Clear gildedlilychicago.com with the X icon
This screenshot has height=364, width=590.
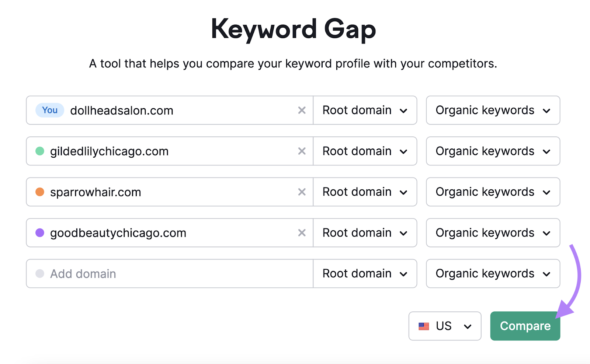click(x=302, y=151)
